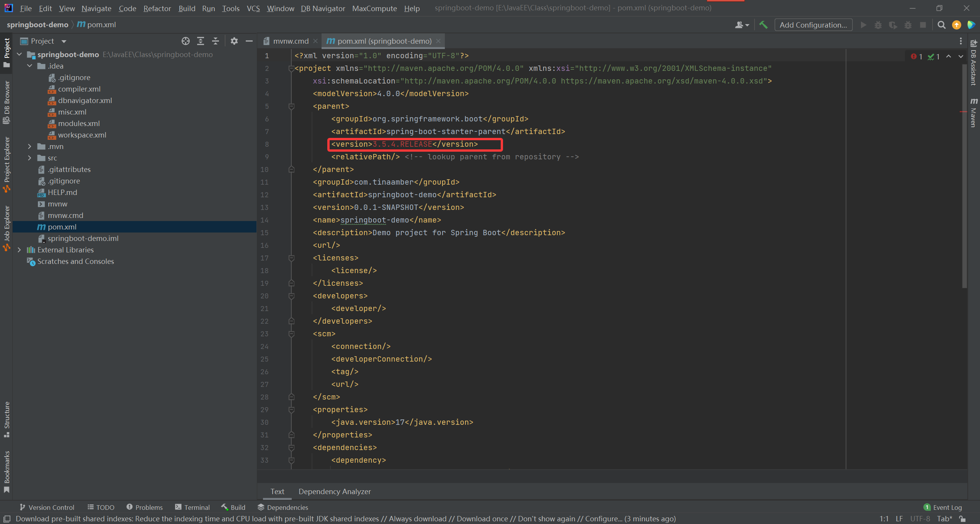Open Search Everywhere magnifier icon
Screen dimensions: 980x524
[941, 25]
